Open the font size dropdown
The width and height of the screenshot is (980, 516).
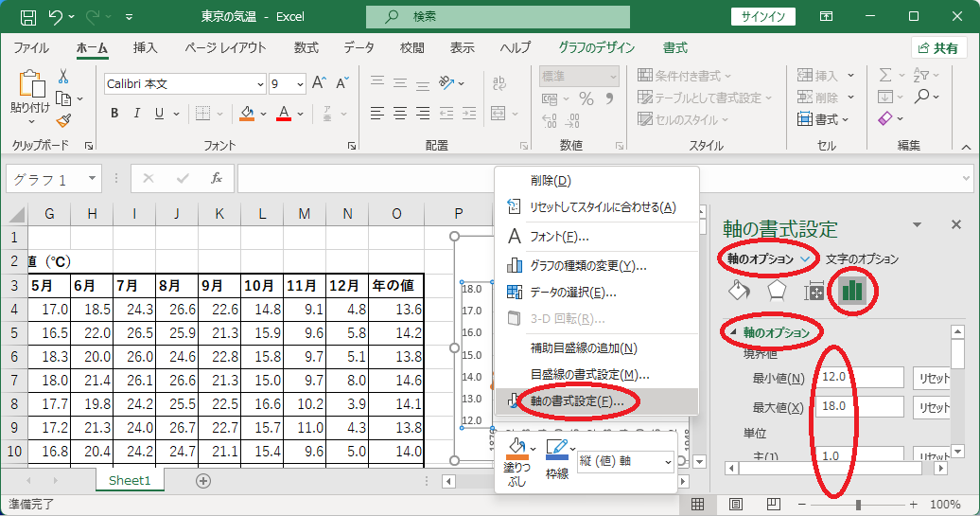click(x=300, y=84)
